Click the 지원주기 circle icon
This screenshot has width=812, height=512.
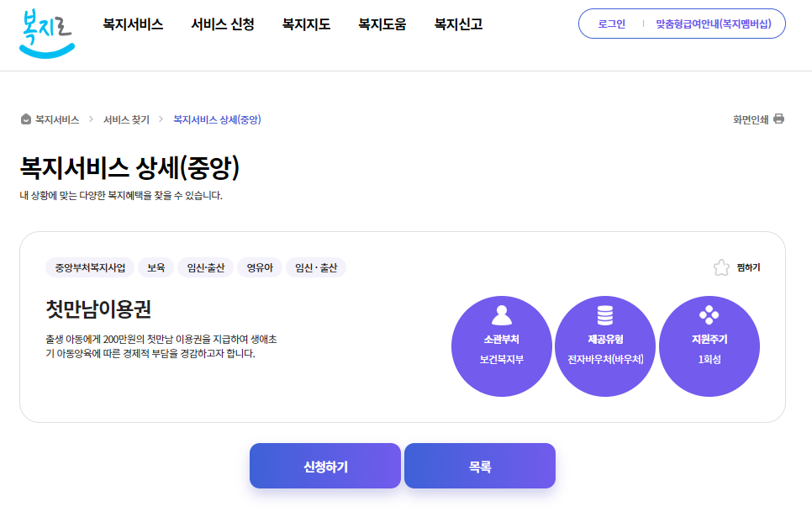pos(709,346)
